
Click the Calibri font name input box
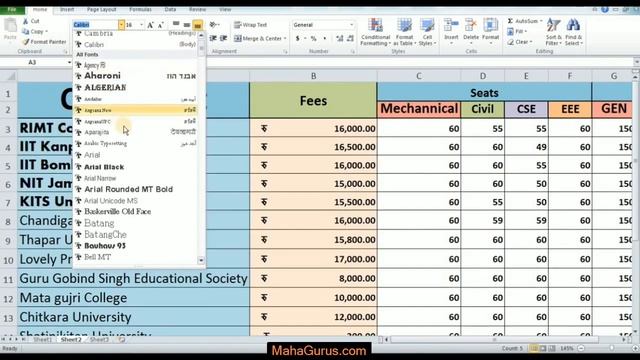(96, 25)
